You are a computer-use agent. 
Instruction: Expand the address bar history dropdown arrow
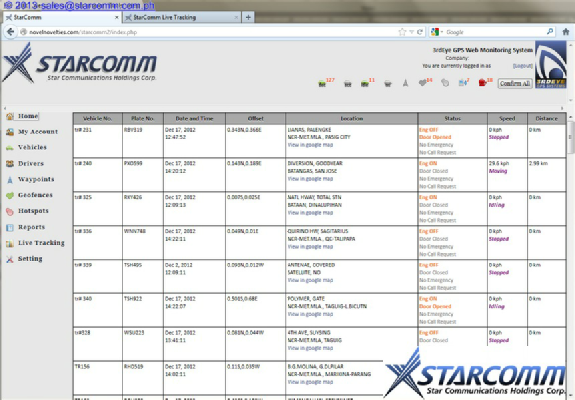(411, 32)
